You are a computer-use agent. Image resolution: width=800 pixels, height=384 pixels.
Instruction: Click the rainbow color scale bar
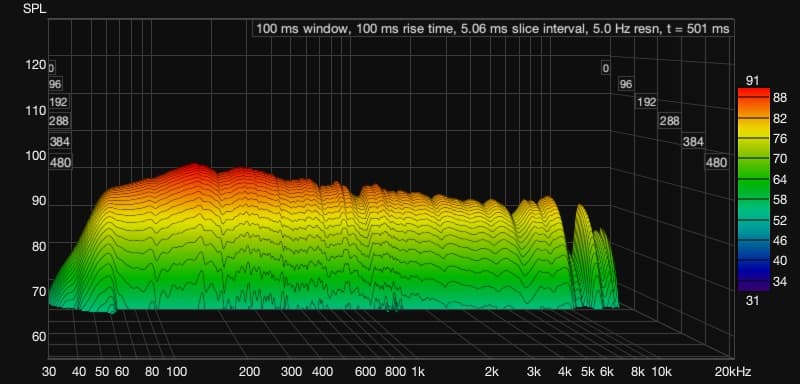pyautogui.click(x=753, y=189)
